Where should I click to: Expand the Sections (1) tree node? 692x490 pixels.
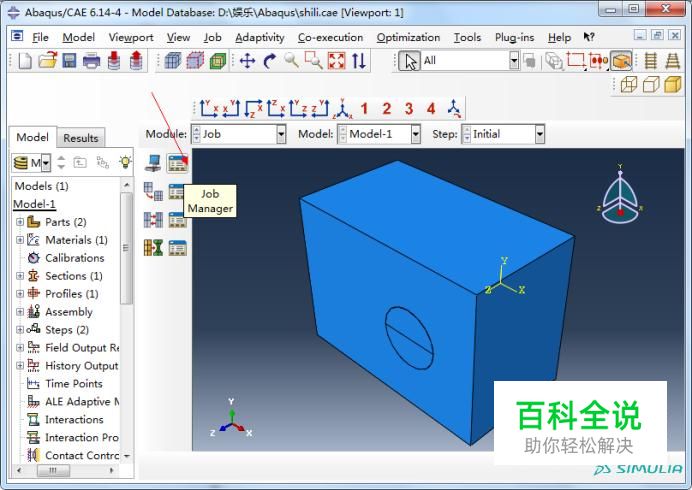tap(20, 276)
